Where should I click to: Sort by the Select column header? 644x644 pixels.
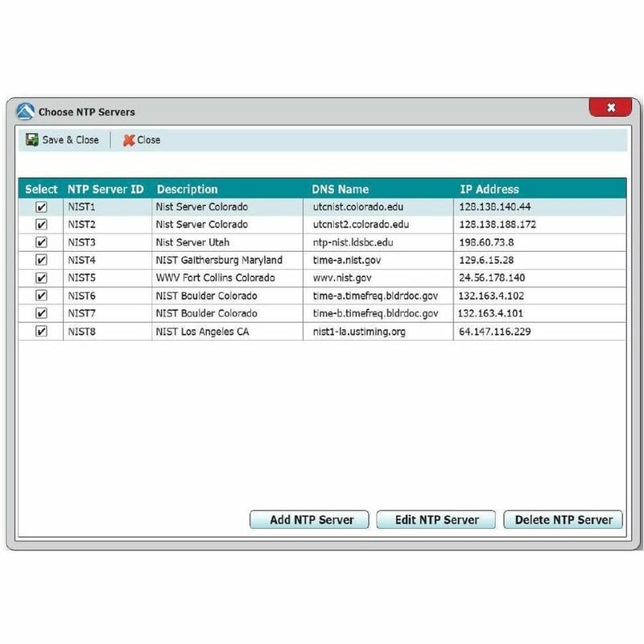click(41, 189)
